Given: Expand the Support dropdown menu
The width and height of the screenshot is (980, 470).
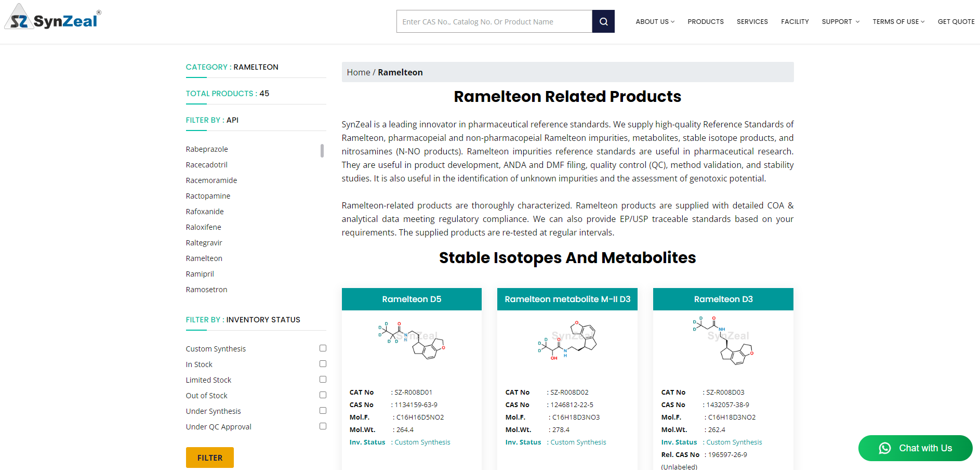Looking at the screenshot, I should 840,21.
